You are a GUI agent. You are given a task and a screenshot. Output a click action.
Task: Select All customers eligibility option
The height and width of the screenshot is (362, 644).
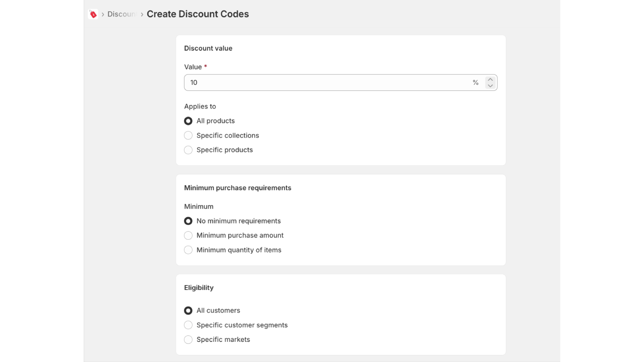188,311
